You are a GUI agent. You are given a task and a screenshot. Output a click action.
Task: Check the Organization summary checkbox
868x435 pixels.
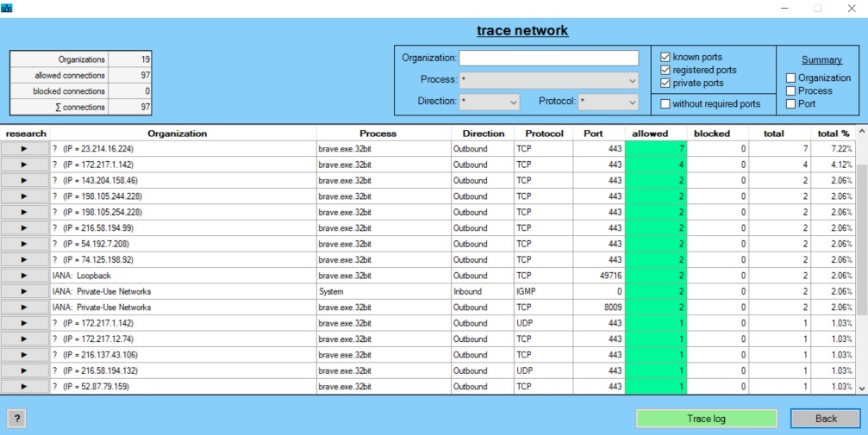pos(791,78)
